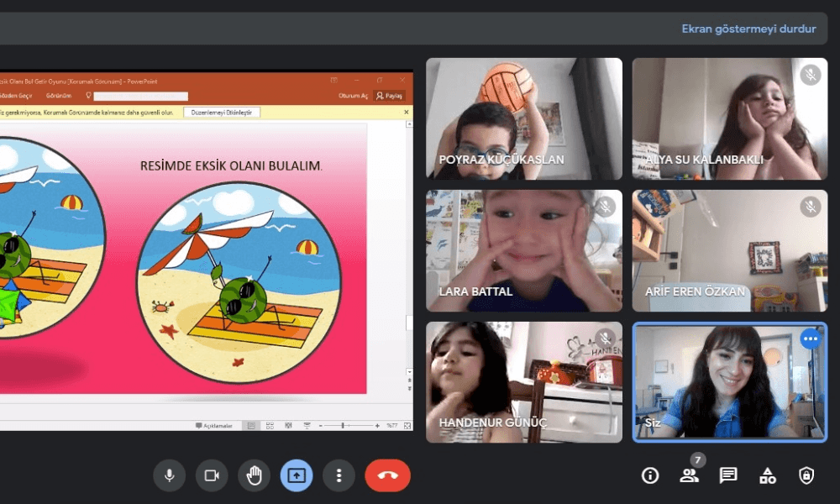The image size is (840, 504).
Task: Open the activities panel
Action: click(767, 475)
